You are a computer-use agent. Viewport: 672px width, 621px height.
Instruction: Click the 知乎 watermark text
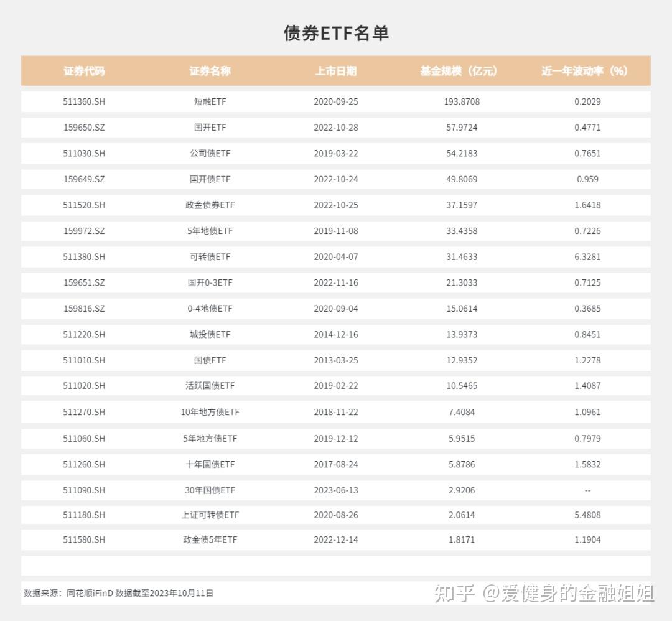[x=454, y=593]
